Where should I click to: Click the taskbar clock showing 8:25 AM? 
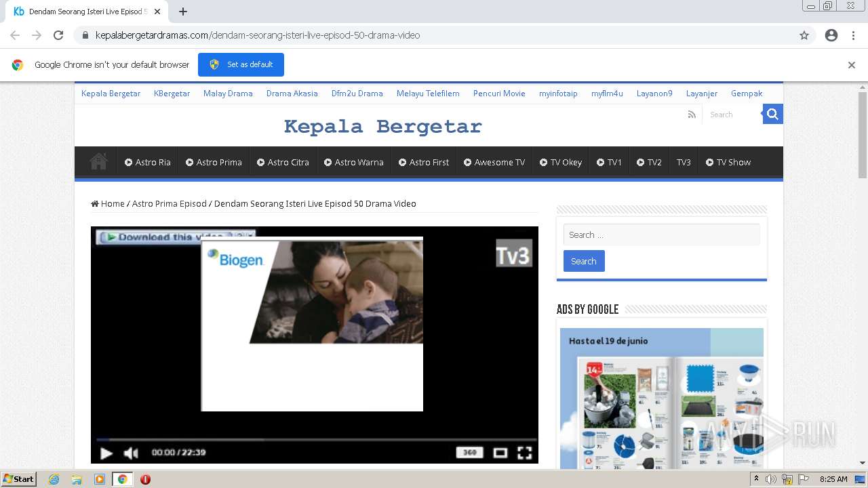point(833,479)
